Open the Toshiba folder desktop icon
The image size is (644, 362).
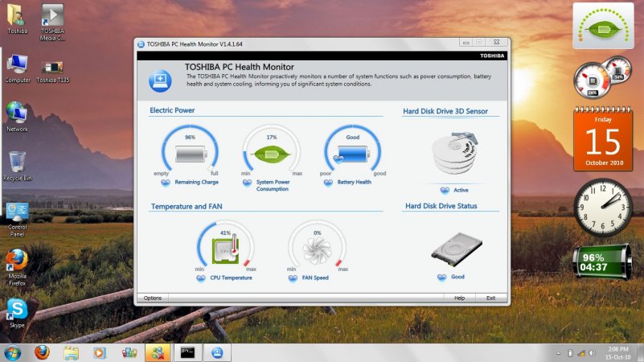click(x=17, y=19)
